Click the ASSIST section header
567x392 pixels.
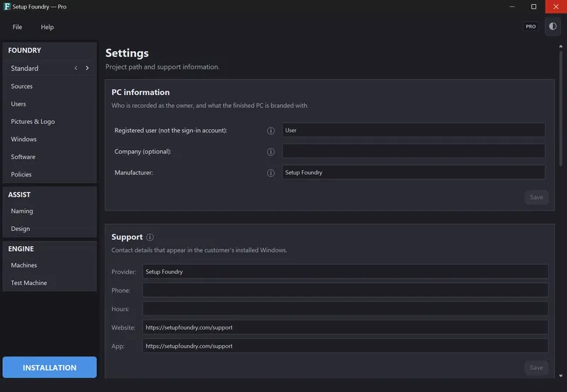tap(19, 195)
